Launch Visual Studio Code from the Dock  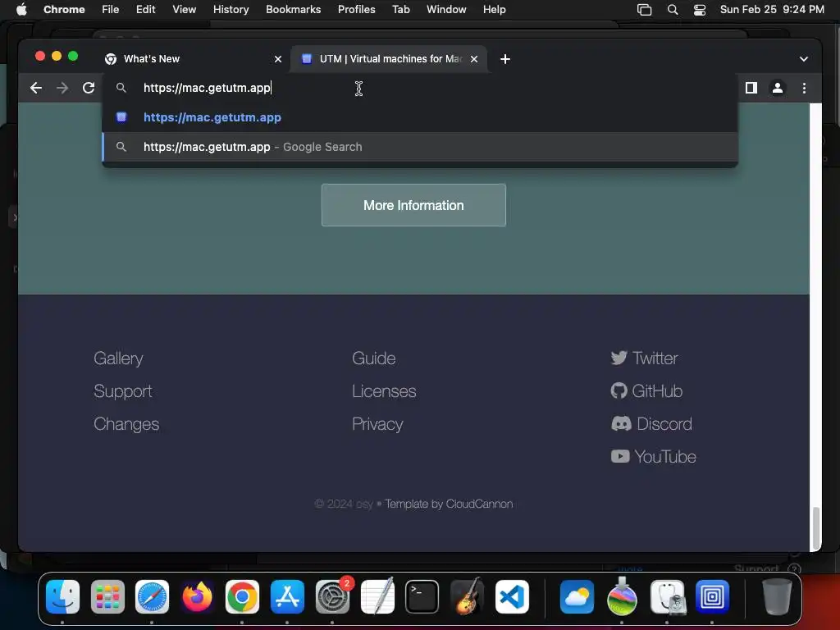point(512,596)
